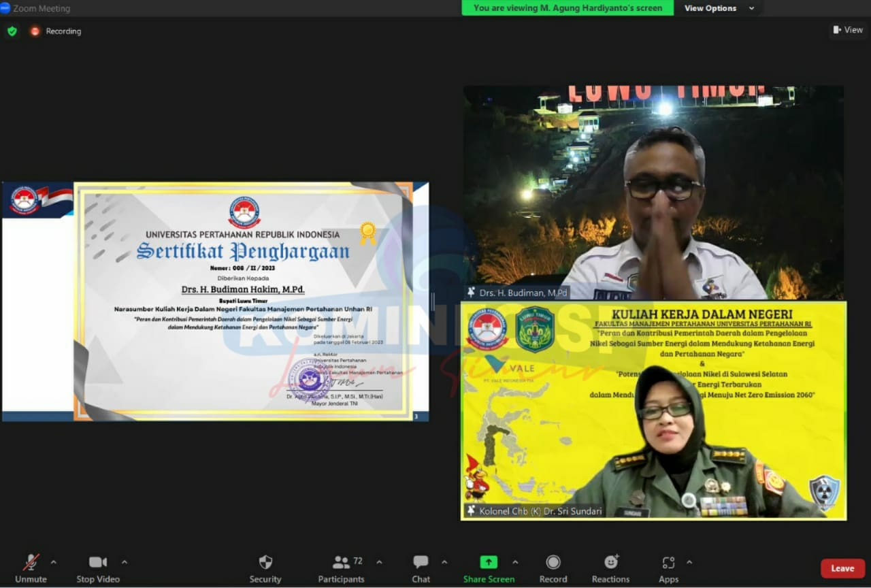The image size is (871, 588).
Task: Open audio options arrow beside Unmute
Action: [54, 562]
